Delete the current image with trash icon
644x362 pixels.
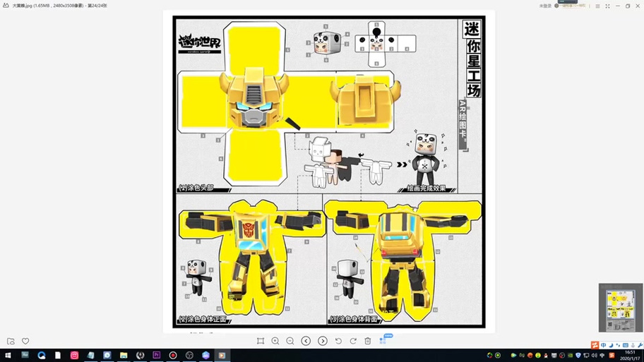pos(368,341)
